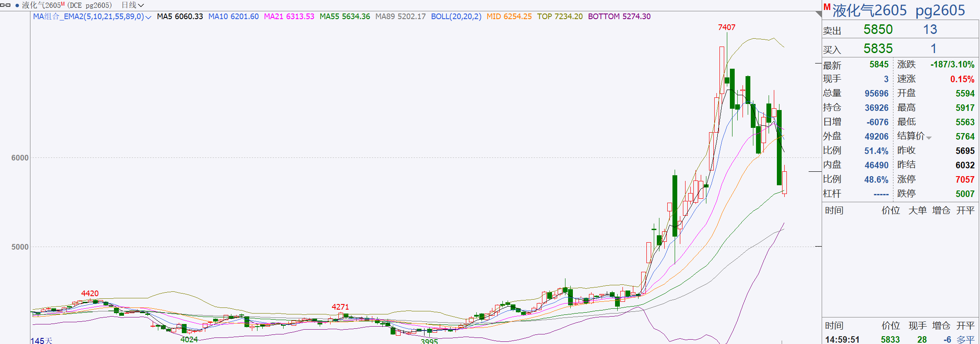
Task: Click the 4420 peak label on chart
Action: 90,294
